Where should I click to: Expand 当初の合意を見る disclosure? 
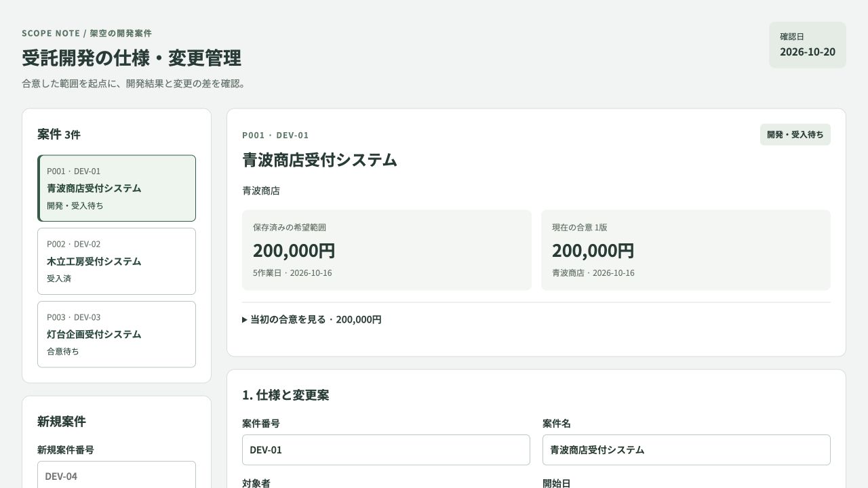pos(312,319)
